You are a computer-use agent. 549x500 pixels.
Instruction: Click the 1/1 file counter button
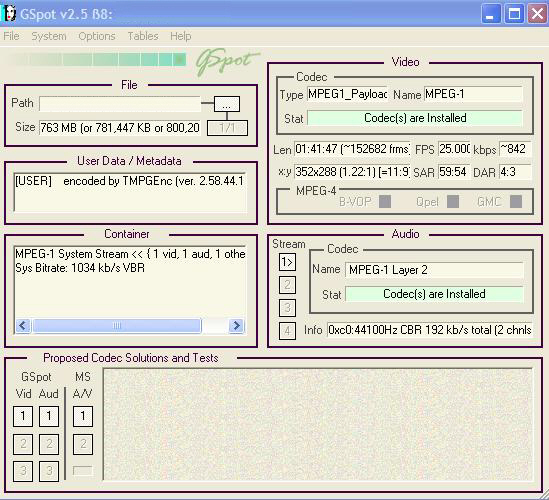point(227,128)
